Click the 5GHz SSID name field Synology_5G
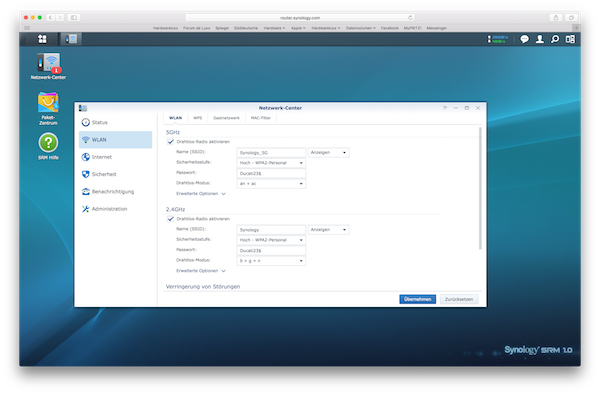The height and width of the screenshot is (394, 600). pyautogui.click(x=271, y=153)
